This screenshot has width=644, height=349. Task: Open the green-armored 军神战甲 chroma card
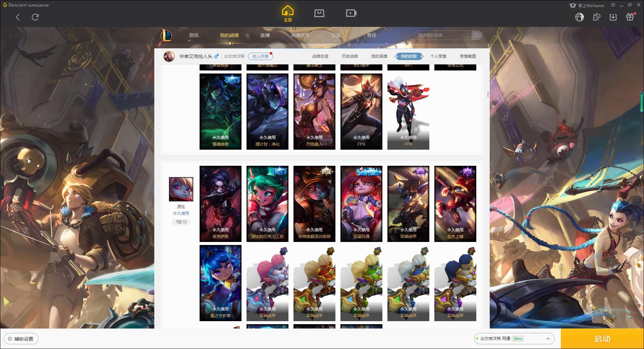pos(361,283)
